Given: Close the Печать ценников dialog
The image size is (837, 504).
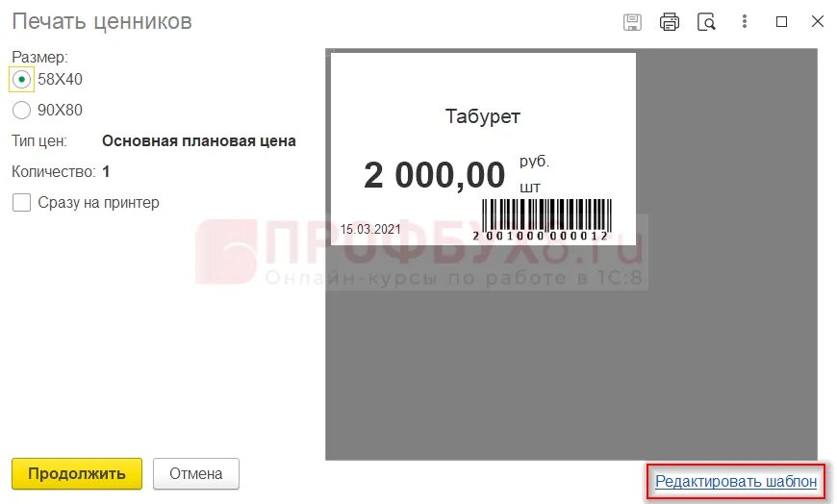Looking at the screenshot, I should tap(817, 21).
